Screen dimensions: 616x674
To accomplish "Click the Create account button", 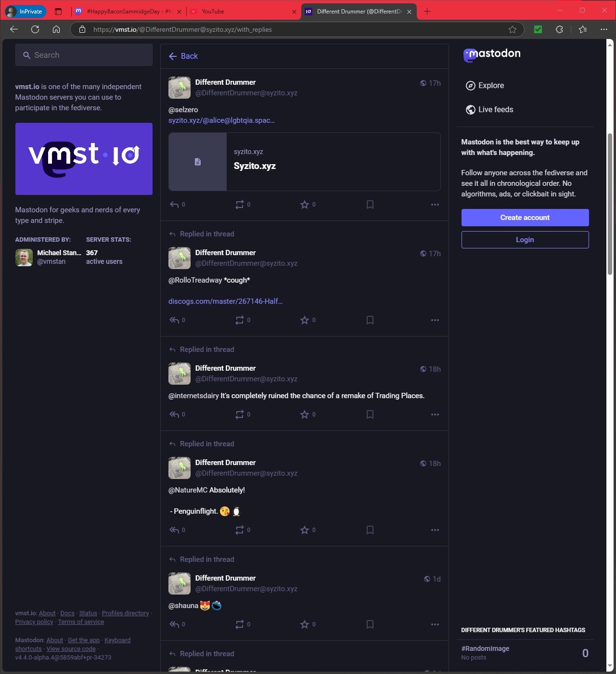I will [x=525, y=218].
